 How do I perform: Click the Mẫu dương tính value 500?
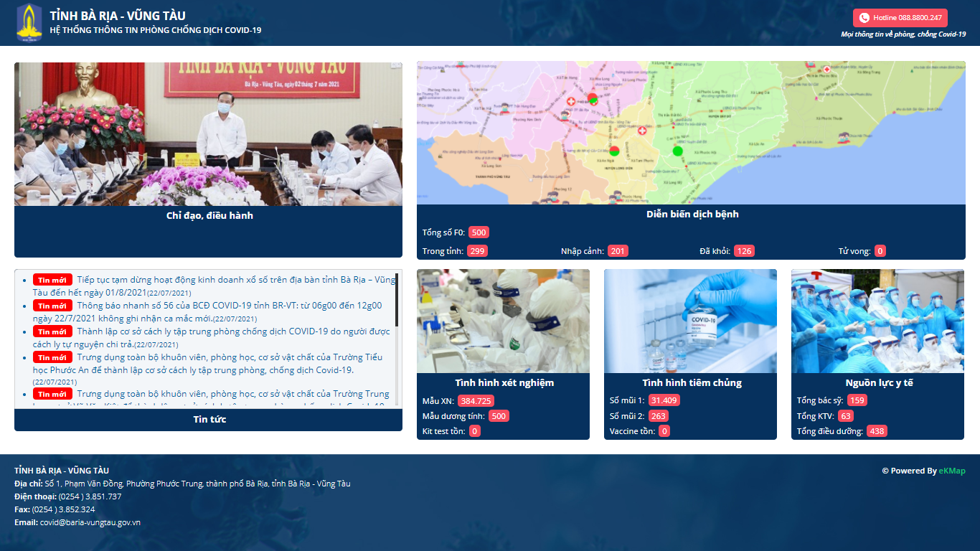point(499,416)
